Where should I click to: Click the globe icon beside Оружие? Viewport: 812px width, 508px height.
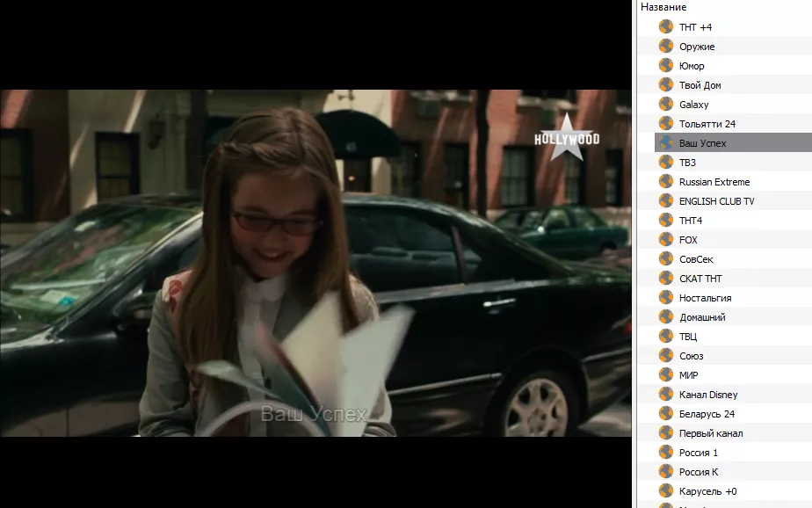pyautogui.click(x=666, y=46)
